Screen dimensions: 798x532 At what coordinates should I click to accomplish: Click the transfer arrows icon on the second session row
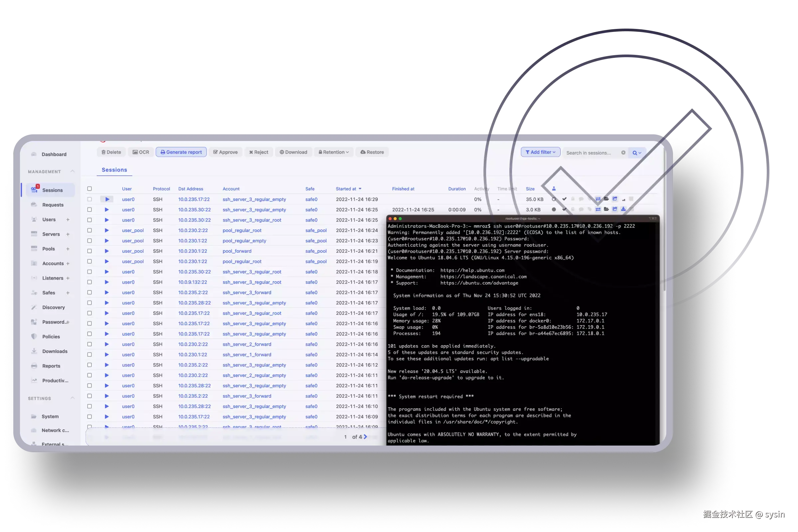pos(598,209)
